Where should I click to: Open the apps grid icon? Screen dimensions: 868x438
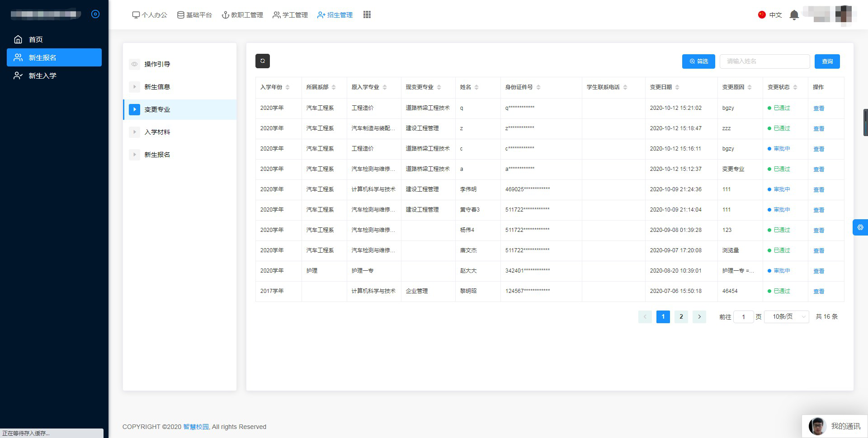(x=367, y=15)
